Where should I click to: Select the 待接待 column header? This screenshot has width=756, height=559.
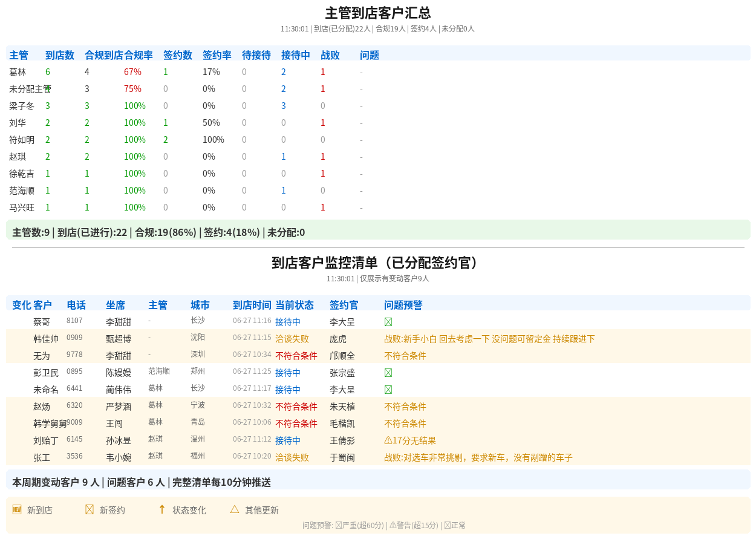tap(256, 55)
